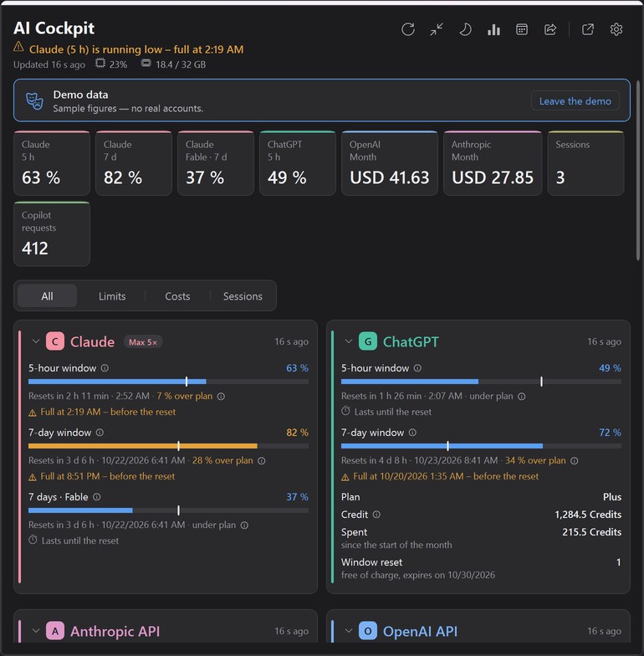Click Updated 16 s ago text
The image size is (644, 656).
tap(49, 64)
